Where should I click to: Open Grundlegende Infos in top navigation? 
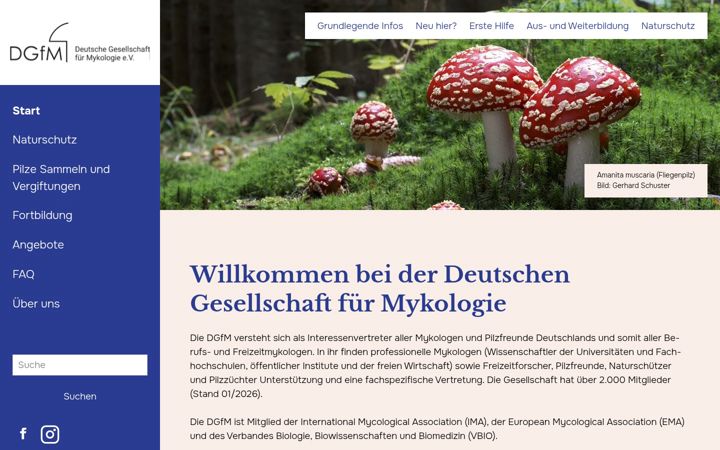(x=360, y=26)
